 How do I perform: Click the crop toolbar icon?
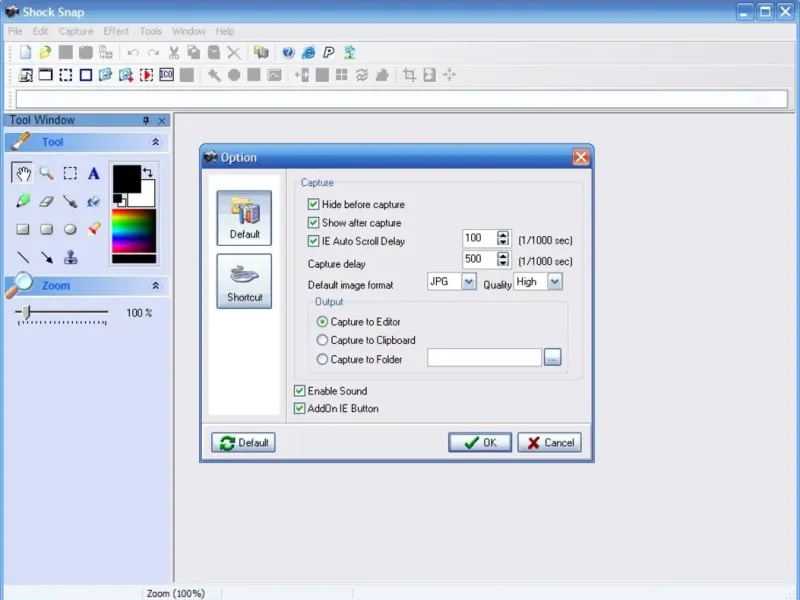409,75
